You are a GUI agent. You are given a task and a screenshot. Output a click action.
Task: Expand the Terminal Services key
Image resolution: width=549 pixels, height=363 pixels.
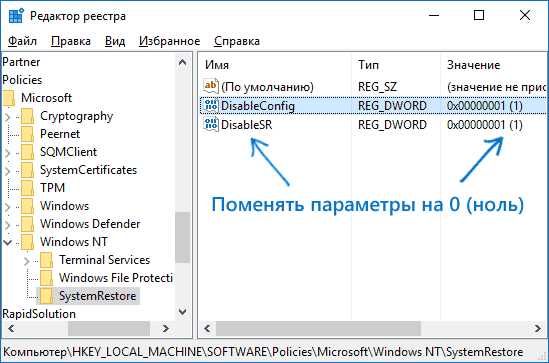click(27, 260)
